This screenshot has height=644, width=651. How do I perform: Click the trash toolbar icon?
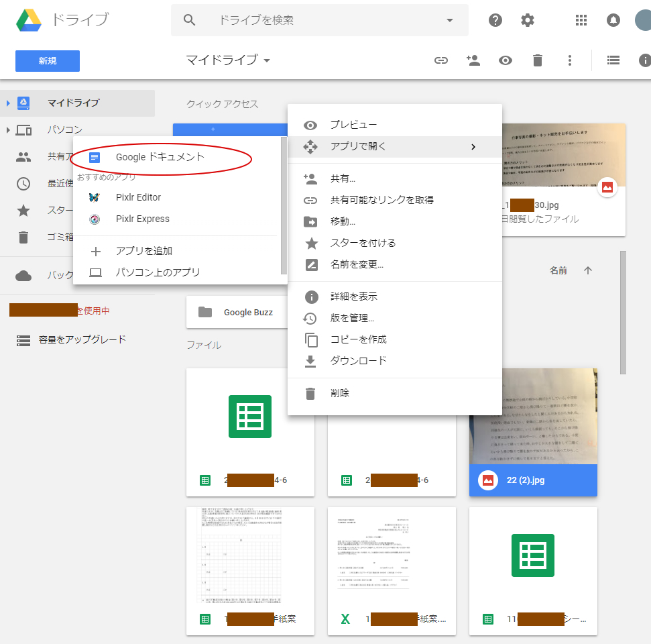pos(537,60)
